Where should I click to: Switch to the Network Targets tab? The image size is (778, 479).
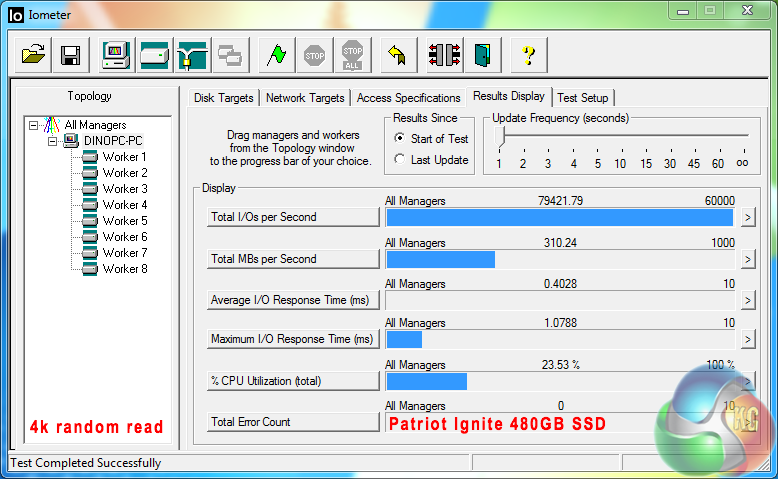[x=305, y=98]
